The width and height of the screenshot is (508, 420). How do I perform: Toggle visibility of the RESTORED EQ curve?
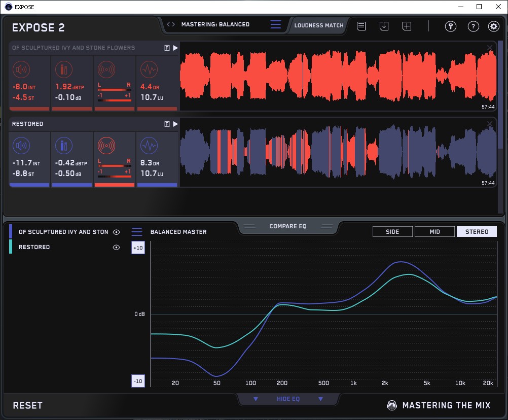(x=116, y=247)
